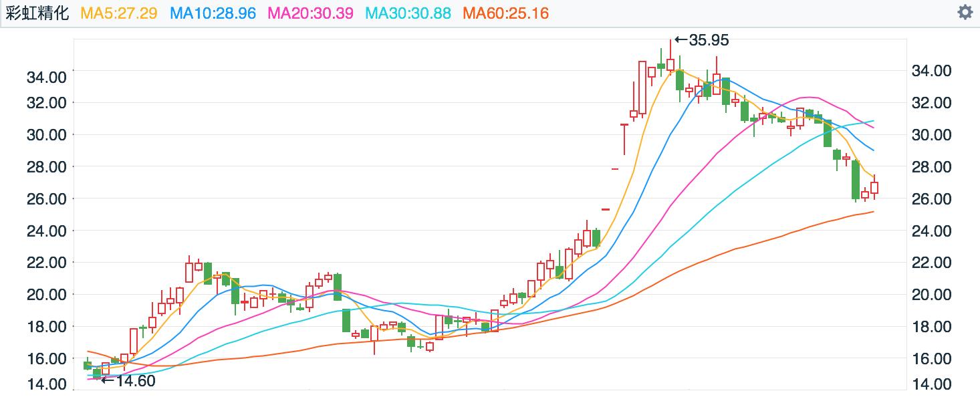Screen dimensions: 980x401
Task: Select the MA10:28.96 indicator label
Action: (213, 13)
